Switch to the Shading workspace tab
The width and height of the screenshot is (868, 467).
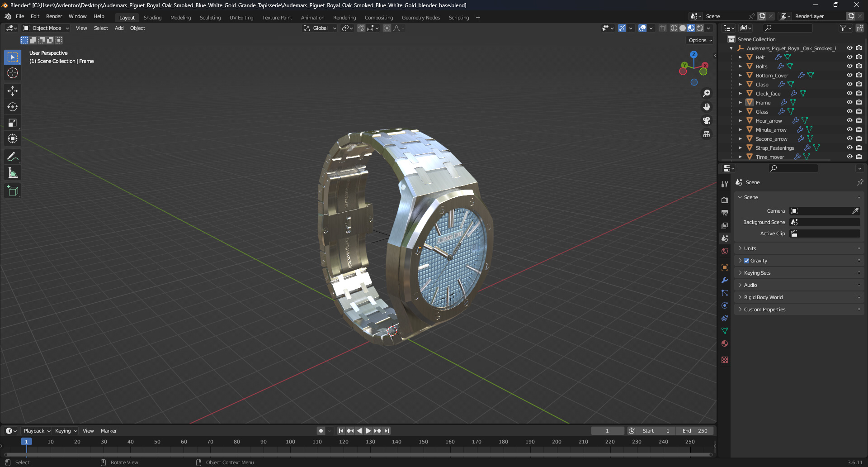[152, 18]
